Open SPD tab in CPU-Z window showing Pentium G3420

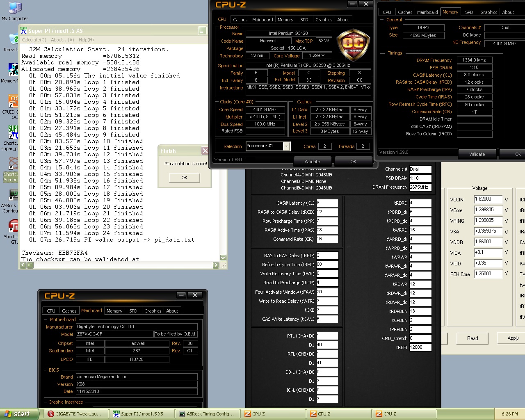click(304, 20)
